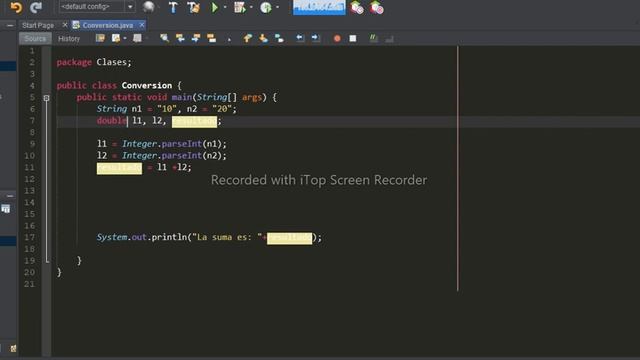Comment the current line
The width and height of the screenshot is (640, 360).
click(373, 38)
